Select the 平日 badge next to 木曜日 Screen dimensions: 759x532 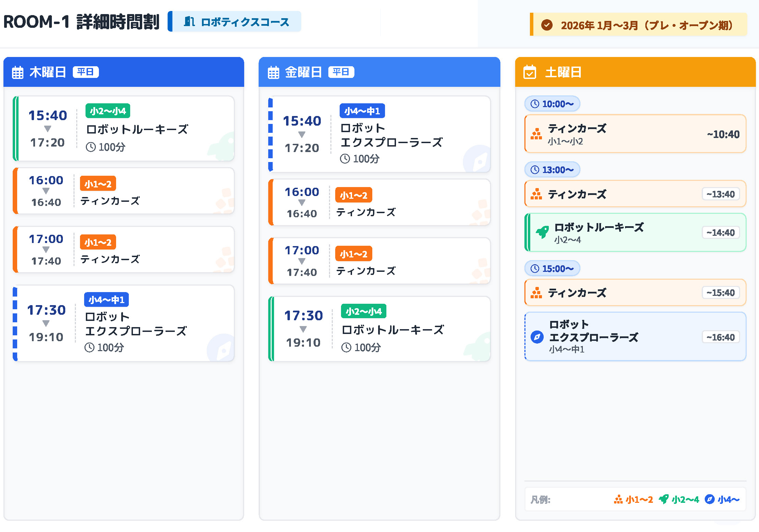pos(86,72)
